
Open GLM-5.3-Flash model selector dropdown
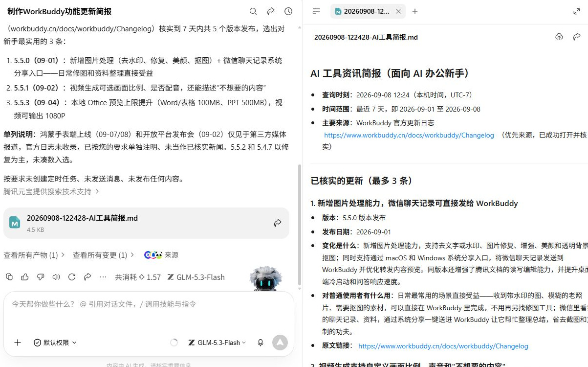pos(217,343)
